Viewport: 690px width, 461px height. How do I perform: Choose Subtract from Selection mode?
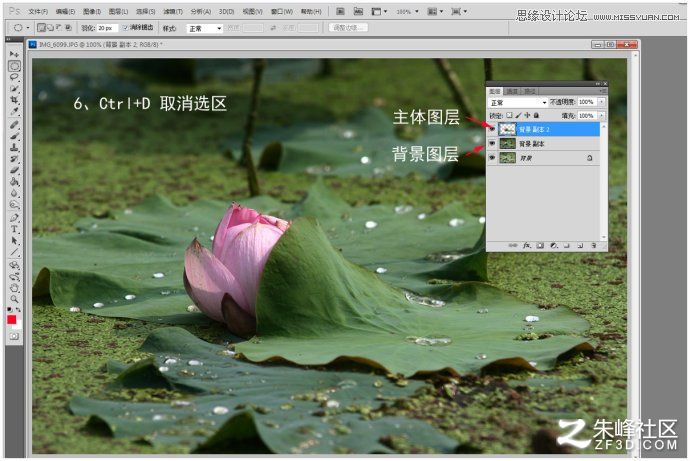[x=59, y=28]
